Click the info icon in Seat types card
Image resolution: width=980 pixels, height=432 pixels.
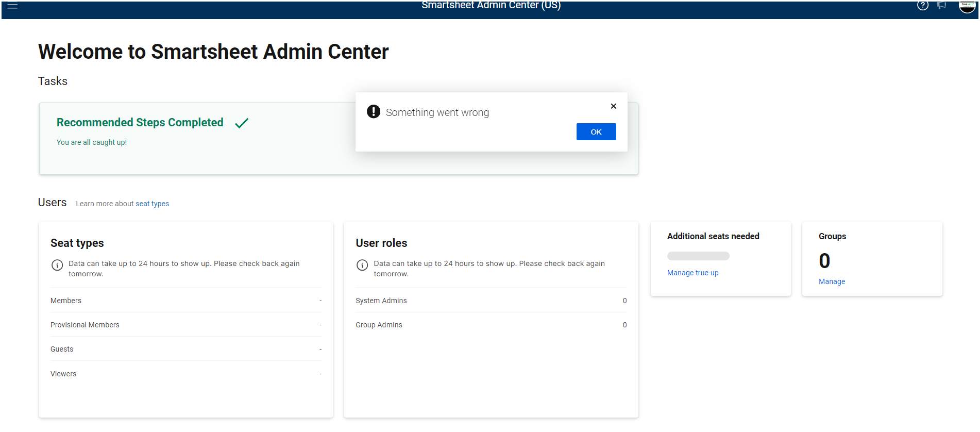(57, 265)
